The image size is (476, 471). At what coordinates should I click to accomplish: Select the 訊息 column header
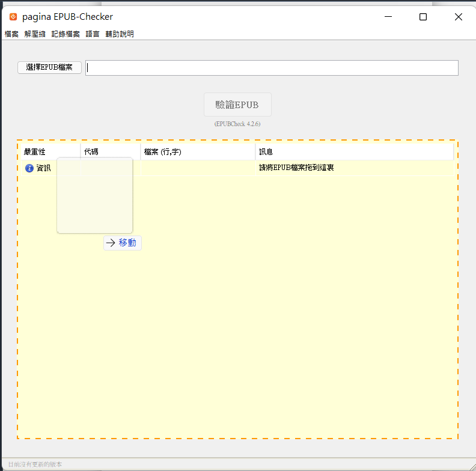[x=355, y=152]
